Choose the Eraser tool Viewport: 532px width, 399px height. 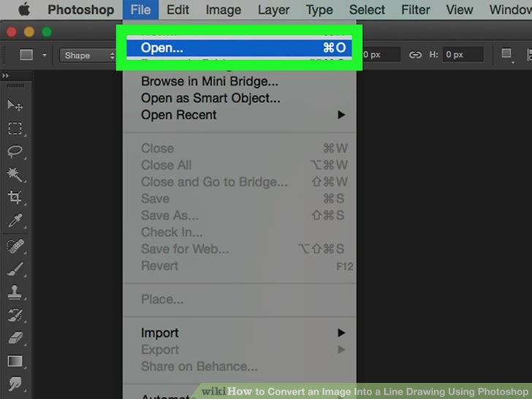coord(15,338)
